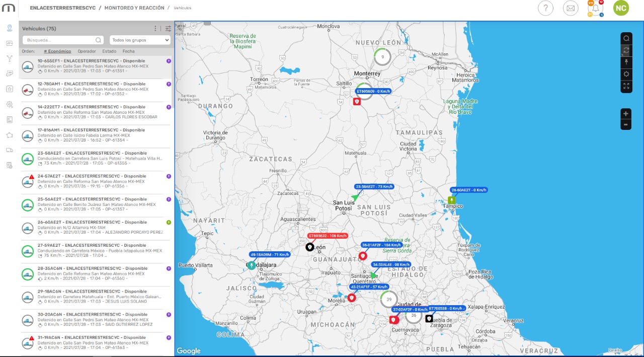Open the three-dot menu in Vehículos panel
The height and width of the screenshot is (357, 644).
pos(155,29)
